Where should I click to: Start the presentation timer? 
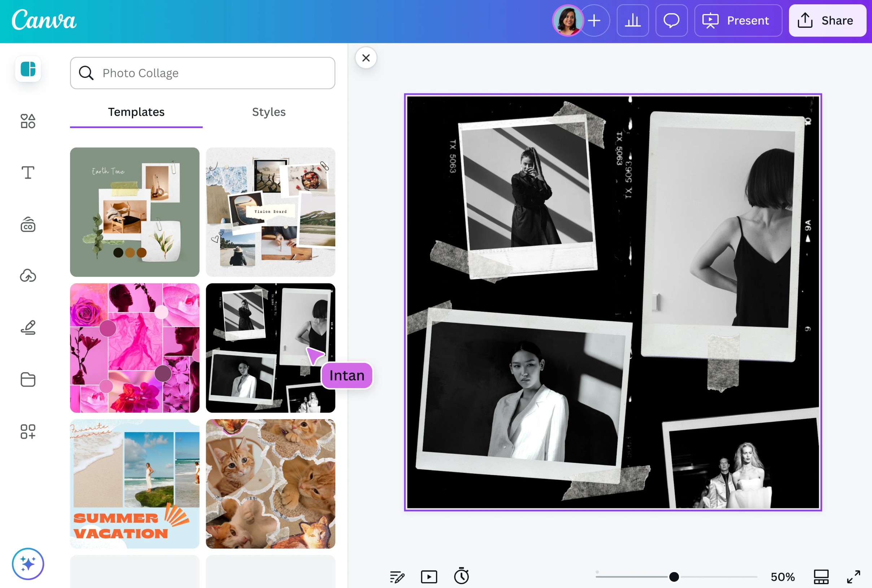coord(462,576)
